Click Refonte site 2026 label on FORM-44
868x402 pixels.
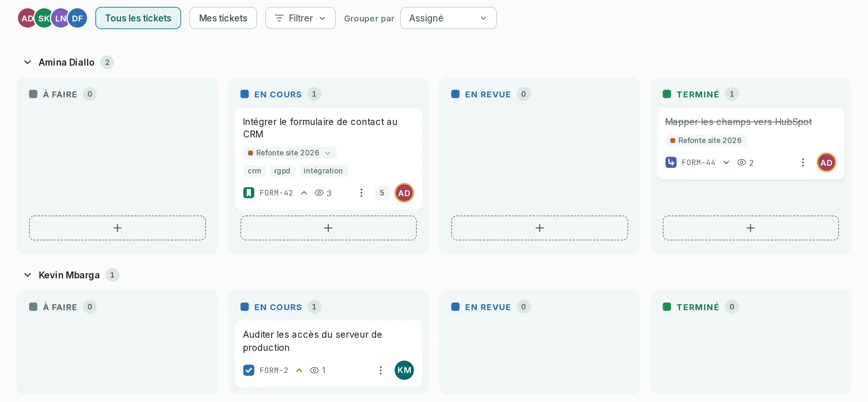pyautogui.click(x=706, y=140)
